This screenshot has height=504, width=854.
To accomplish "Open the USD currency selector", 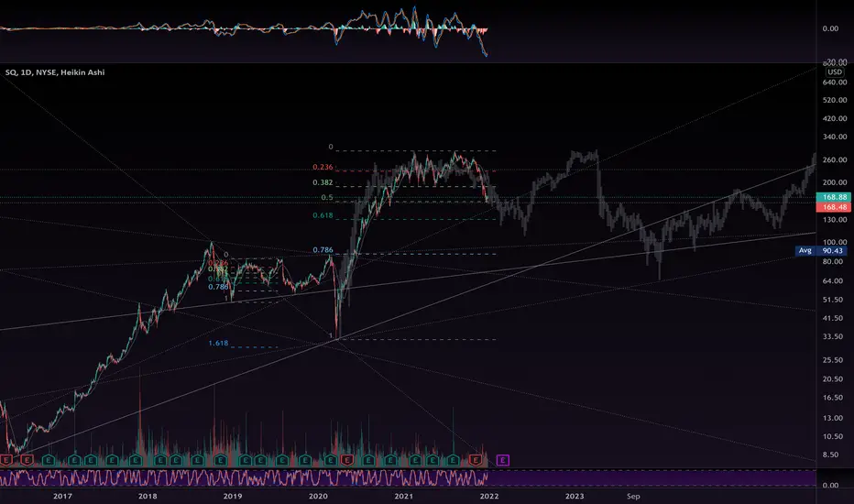I will (x=835, y=71).
